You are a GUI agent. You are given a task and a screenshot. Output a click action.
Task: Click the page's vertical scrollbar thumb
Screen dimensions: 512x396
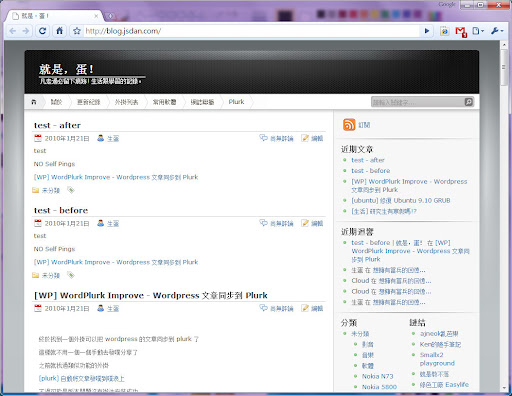pyautogui.click(x=504, y=68)
